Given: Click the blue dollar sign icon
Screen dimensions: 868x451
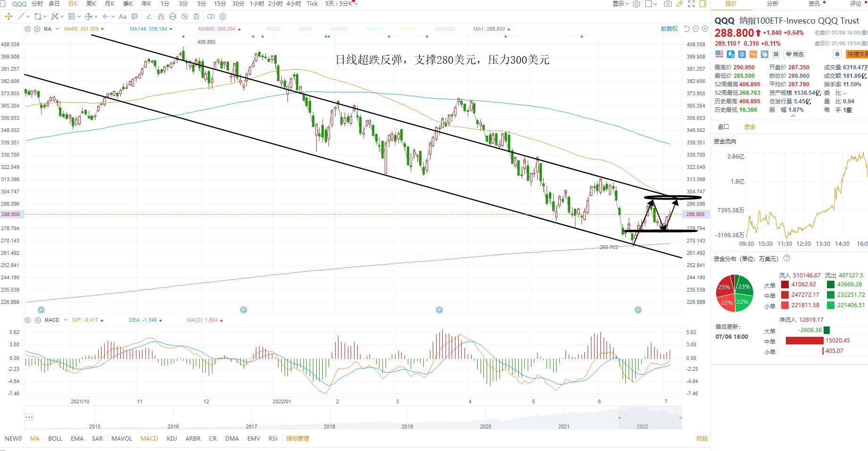Looking at the screenshot, I should tap(742, 54).
